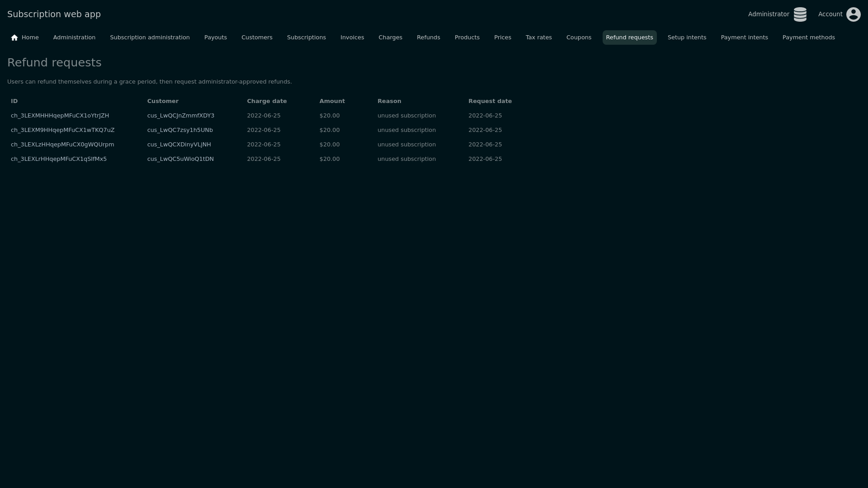The width and height of the screenshot is (868, 488).
Task: Navigate to the Customers page
Action: tap(257, 38)
